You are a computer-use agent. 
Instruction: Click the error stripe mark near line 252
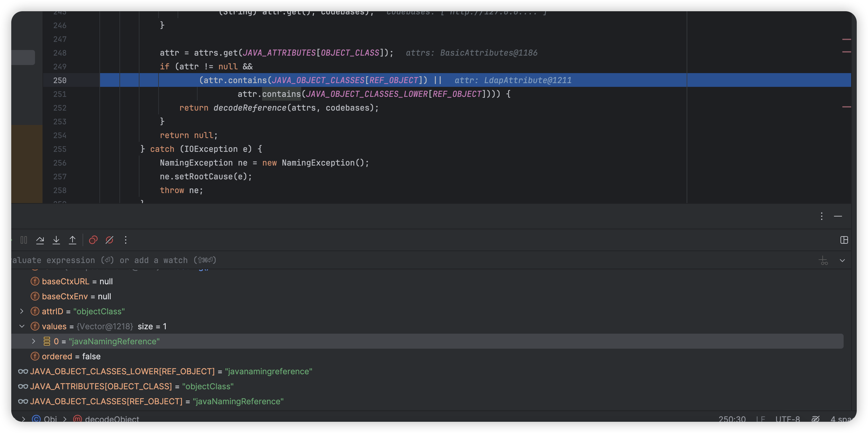846,107
